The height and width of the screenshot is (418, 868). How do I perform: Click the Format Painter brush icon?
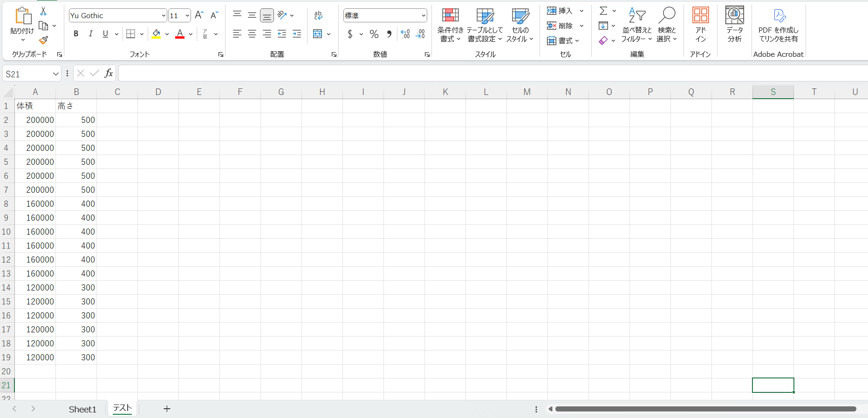(x=43, y=40)
